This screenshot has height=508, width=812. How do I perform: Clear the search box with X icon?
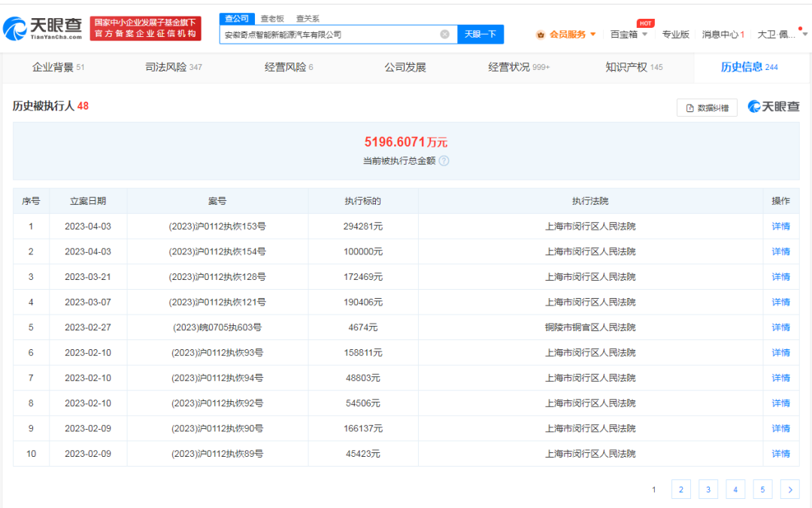coord(444,35)
